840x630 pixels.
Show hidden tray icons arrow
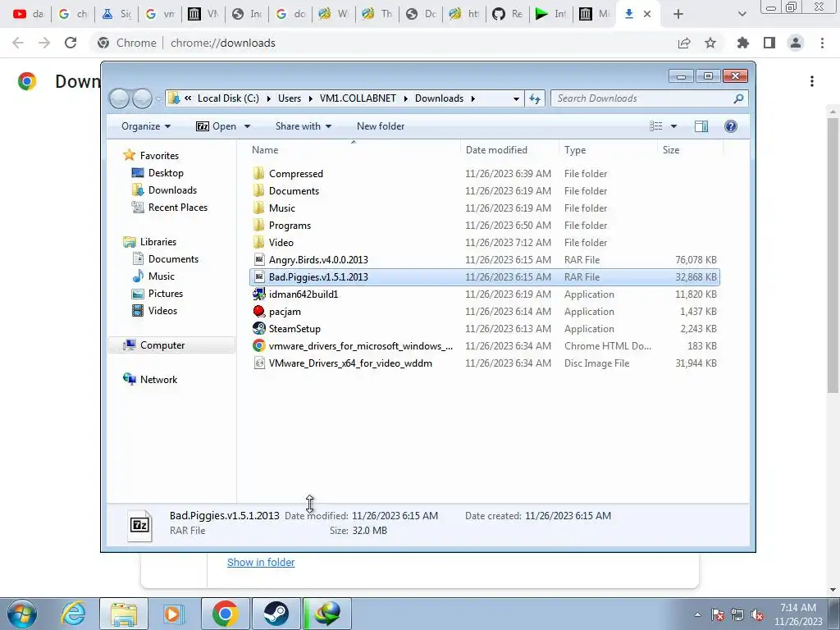[x=697, y=614]
